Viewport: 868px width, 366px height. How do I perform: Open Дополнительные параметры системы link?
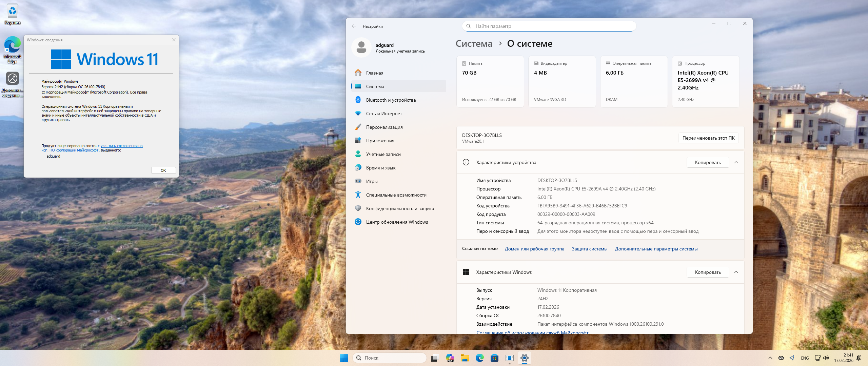click(656, 249)
